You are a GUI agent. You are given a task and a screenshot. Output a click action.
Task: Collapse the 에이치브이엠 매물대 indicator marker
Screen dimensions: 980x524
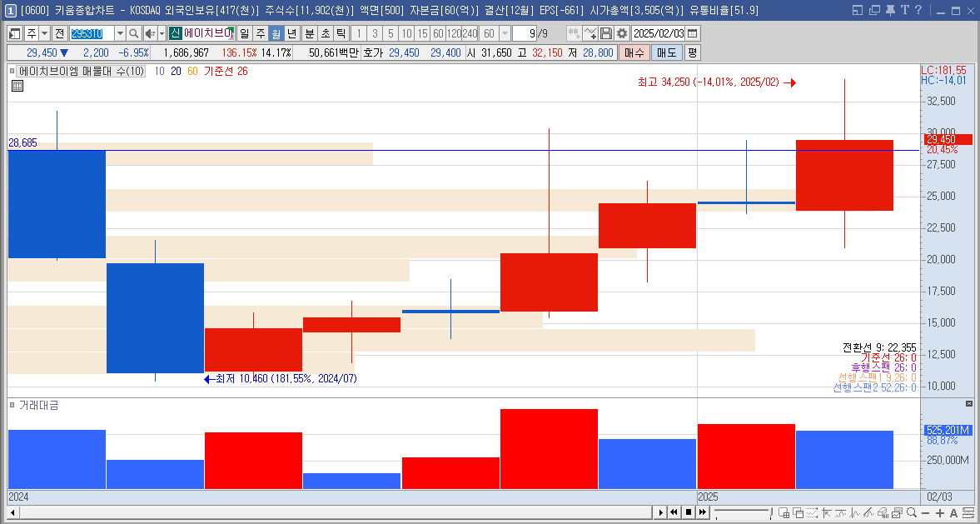click(x=12, y=72)
